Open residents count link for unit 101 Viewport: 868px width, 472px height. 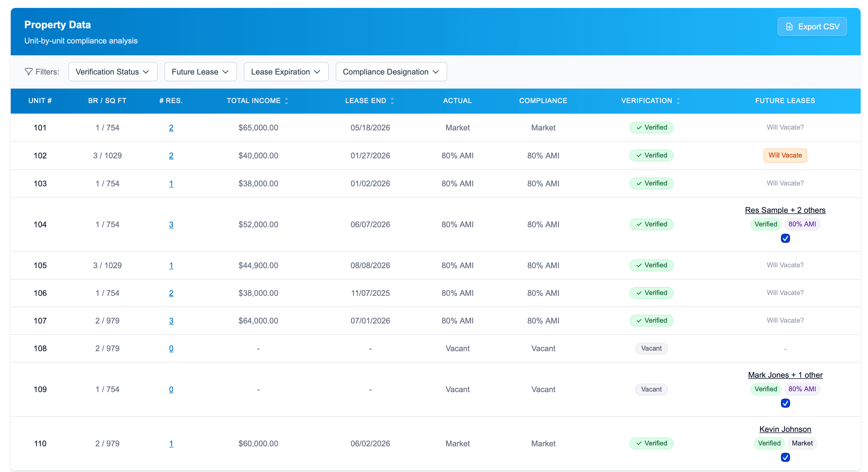click(x=171, y=128)
